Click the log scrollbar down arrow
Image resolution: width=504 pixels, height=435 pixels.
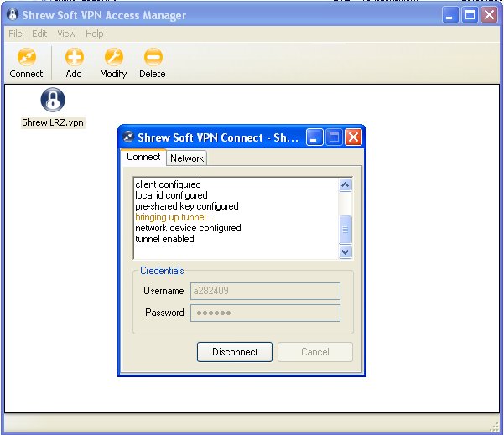point(345,251)
